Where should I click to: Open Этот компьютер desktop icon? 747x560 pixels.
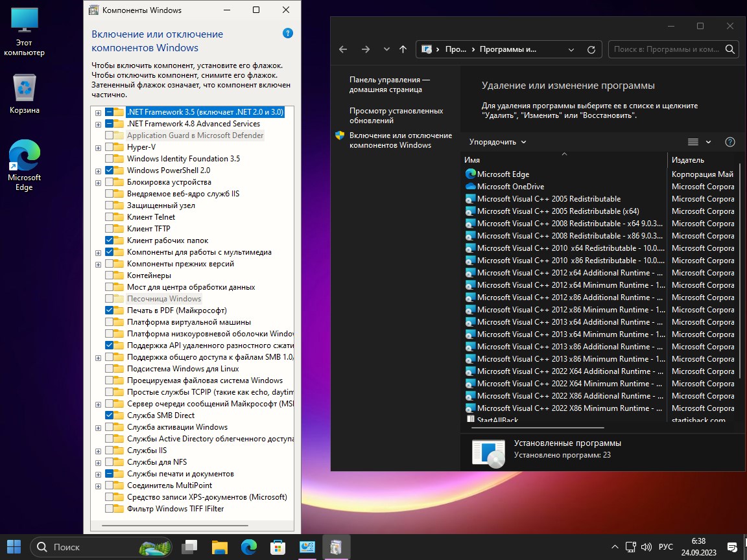24,31
